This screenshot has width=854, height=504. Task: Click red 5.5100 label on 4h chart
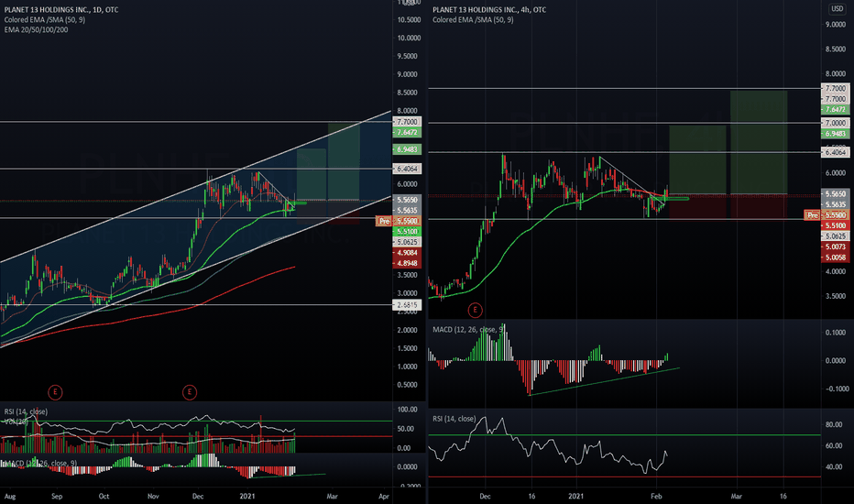tap(835, 225)
